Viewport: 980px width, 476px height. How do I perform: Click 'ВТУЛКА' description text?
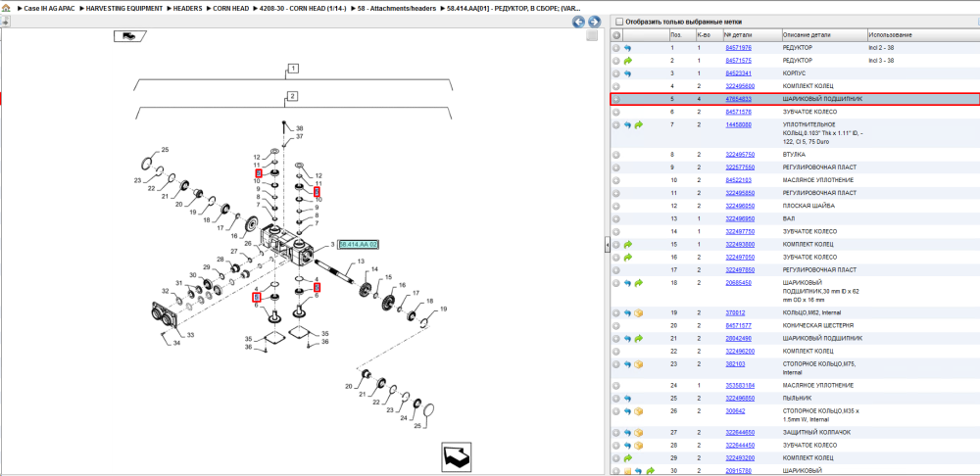(795, 155)
